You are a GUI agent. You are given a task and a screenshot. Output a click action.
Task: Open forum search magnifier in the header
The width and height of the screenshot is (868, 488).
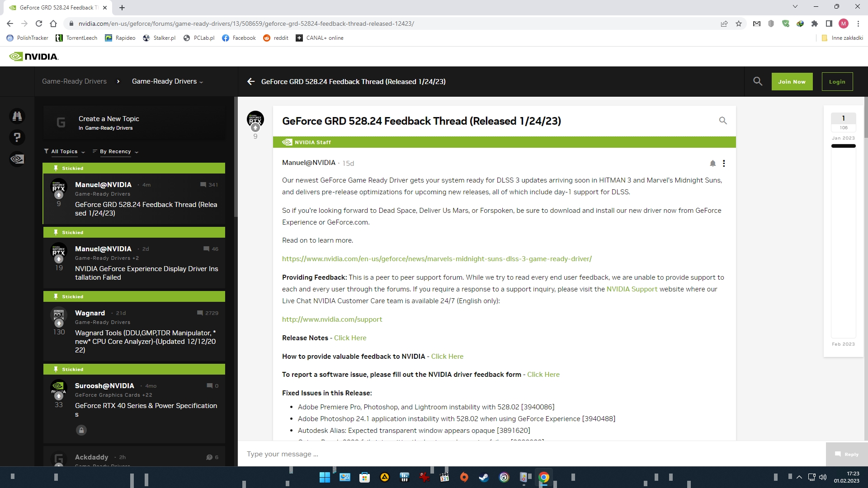click(758, 81)
